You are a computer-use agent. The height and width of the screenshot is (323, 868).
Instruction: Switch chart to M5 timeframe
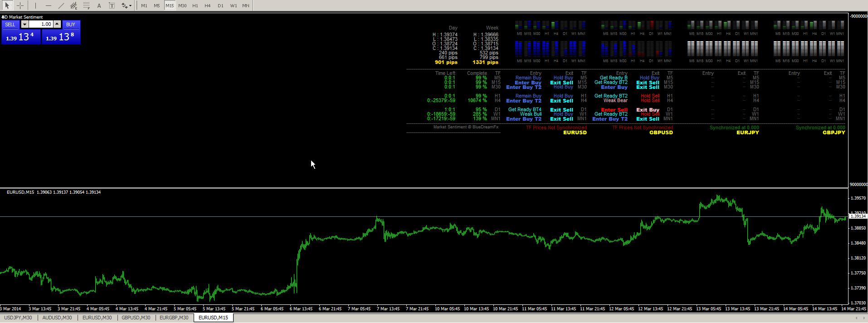(x=157, y=5)
